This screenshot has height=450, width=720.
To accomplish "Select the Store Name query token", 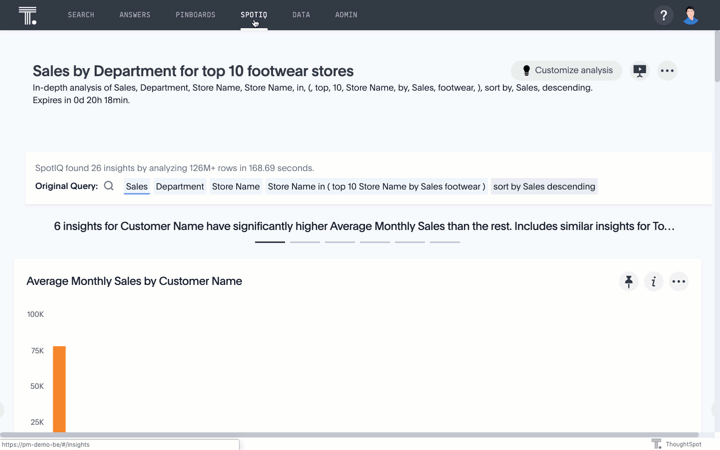I will click(236, 186).
